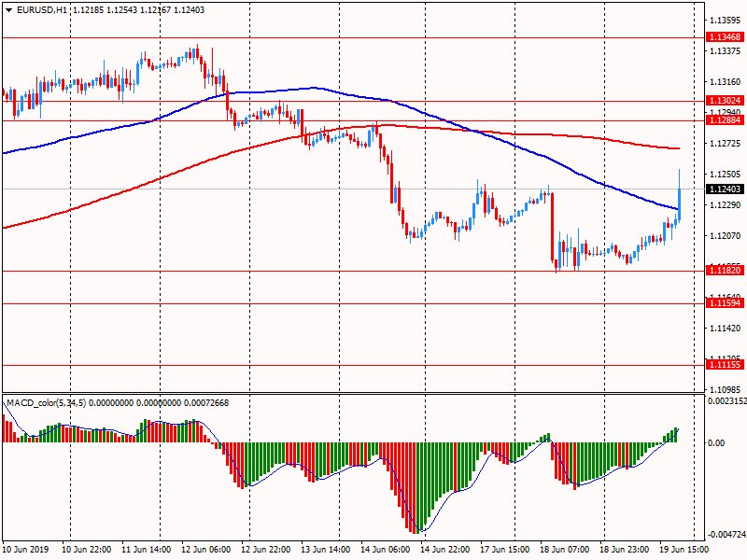Click the 1.11820 horizontal support line
747x560 pixels.
(353, 271)
